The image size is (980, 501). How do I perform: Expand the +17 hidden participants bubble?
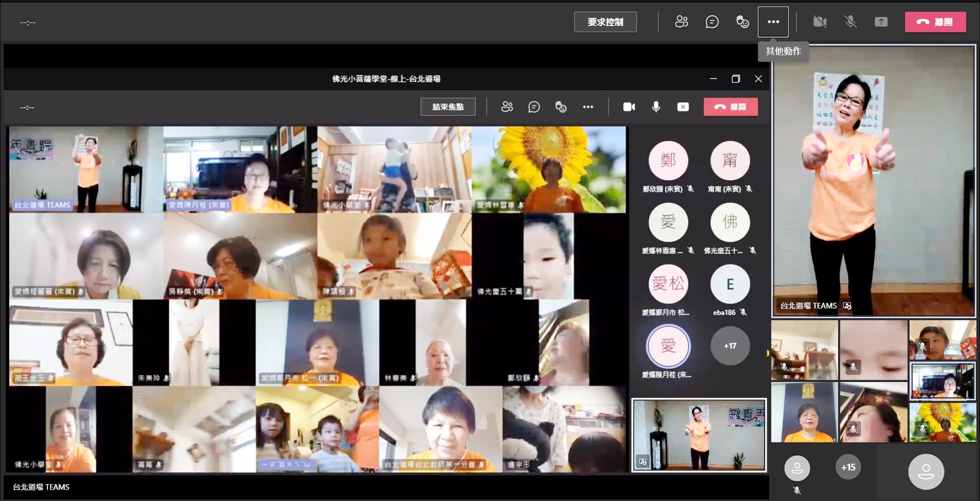pos(730,346)
